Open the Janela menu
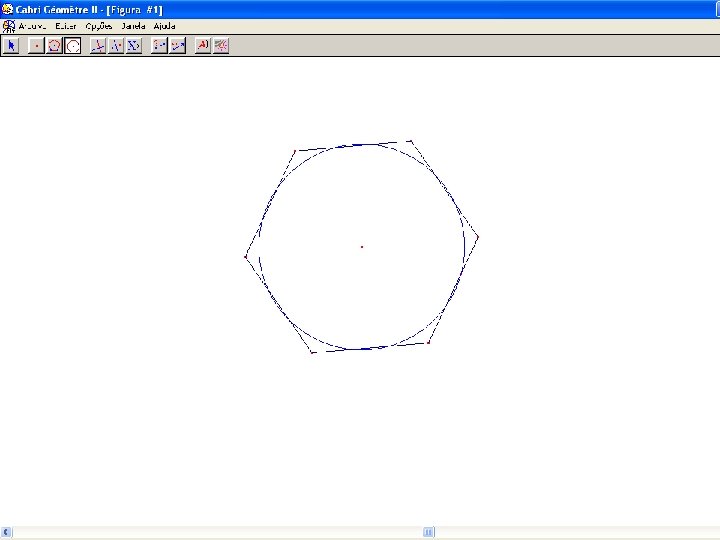The height and width of the screenshot is (540, 720). [x=133, y=26]
